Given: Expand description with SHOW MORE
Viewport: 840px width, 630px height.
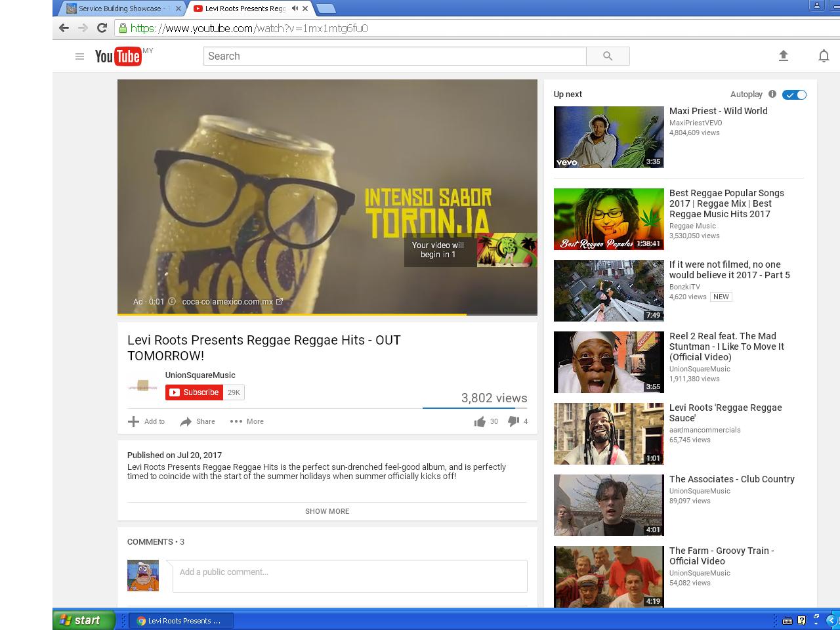Looking at the screenshot, I should 327,511.
